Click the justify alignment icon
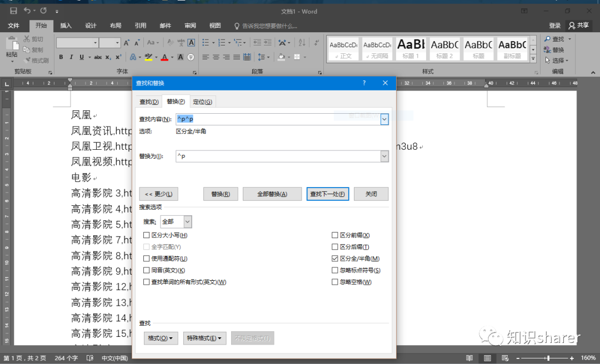600x364 pixels. (x=237, y=57)
